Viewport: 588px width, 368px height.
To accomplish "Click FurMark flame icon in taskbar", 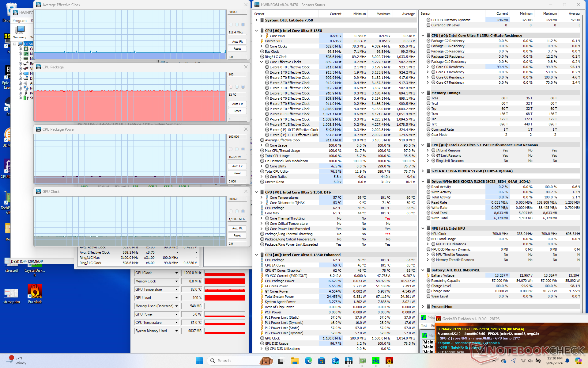I will pos(389,361).
